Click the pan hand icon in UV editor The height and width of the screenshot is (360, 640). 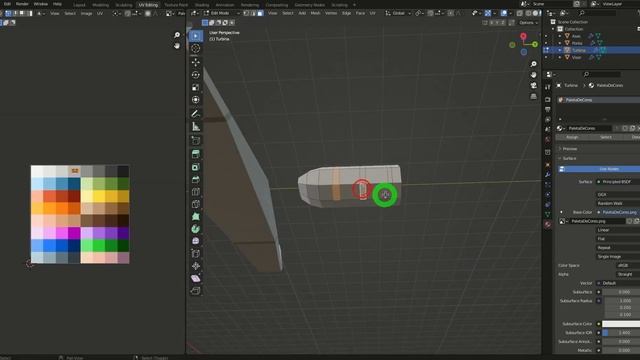click(177, 45)
